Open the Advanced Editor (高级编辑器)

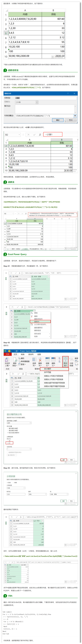(x=24, y=361)
